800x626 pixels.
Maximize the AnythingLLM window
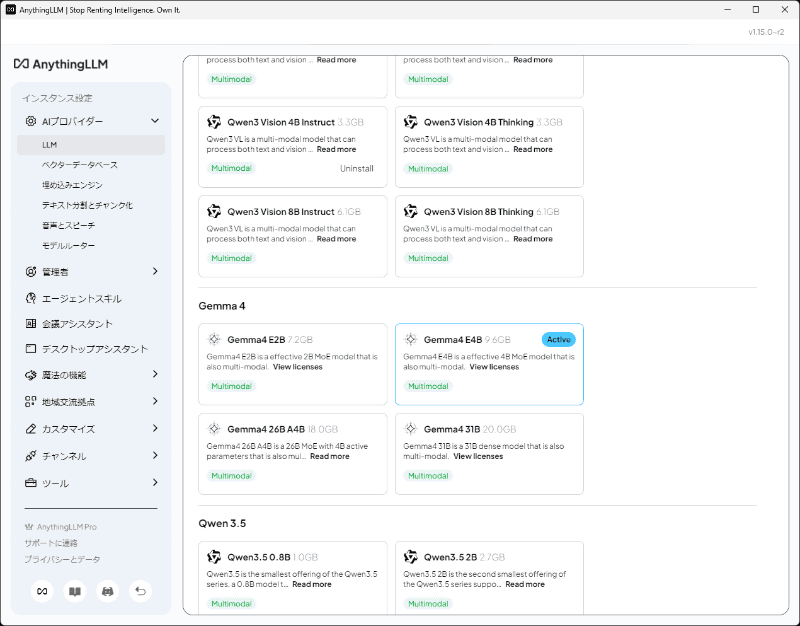756,10
